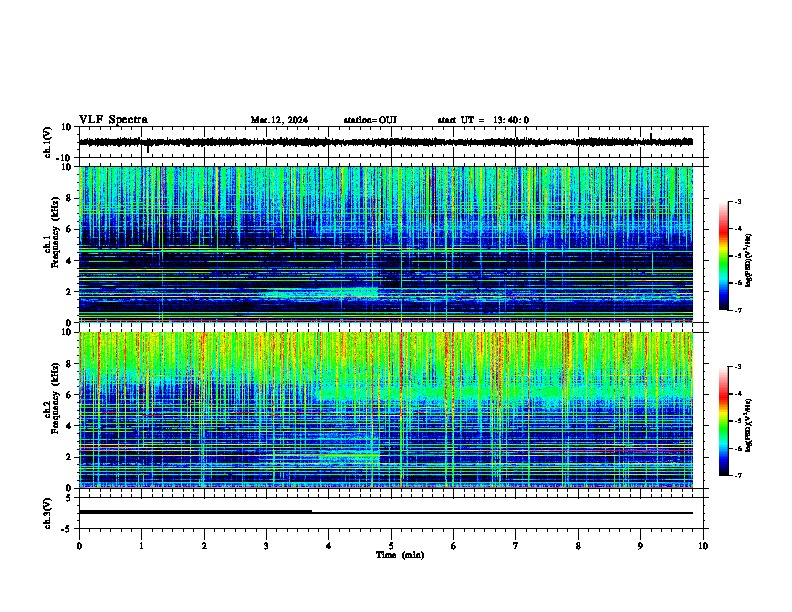The width and height of the screenshot is (792, 612).
Task: Click the ch.1 frequency tick label "8"
Action: [x=69, y=198]
